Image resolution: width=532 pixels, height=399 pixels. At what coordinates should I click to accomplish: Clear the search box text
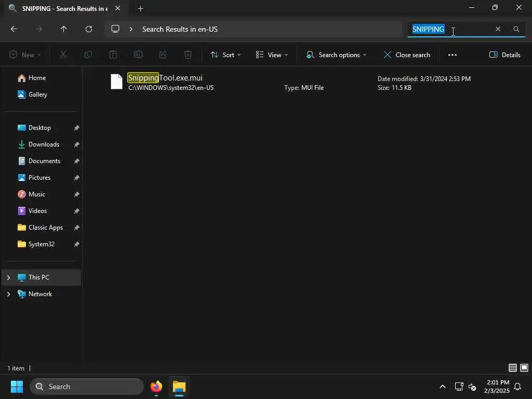[x=498, y=29]
